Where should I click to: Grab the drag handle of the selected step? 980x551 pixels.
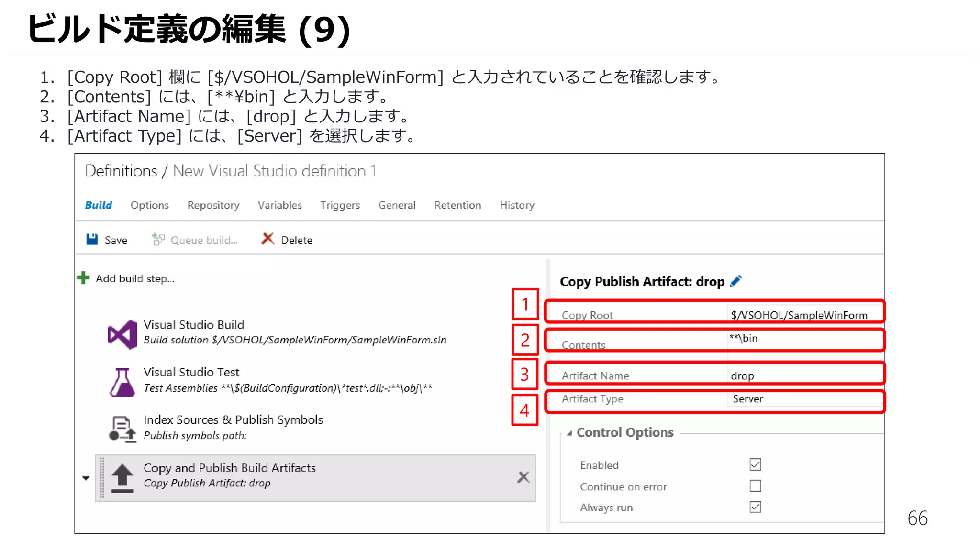(x=101, y=478)
